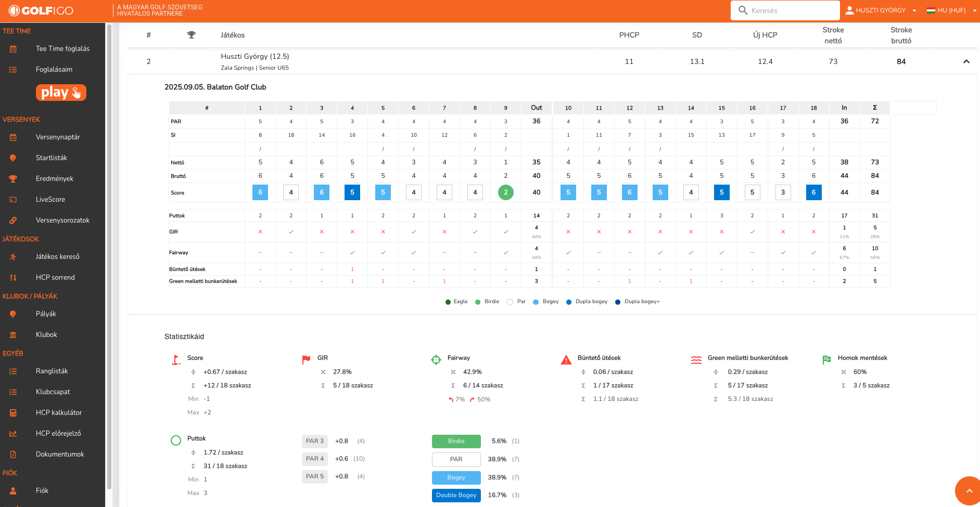Open the Huszti György user dropdown

(881, 10)
